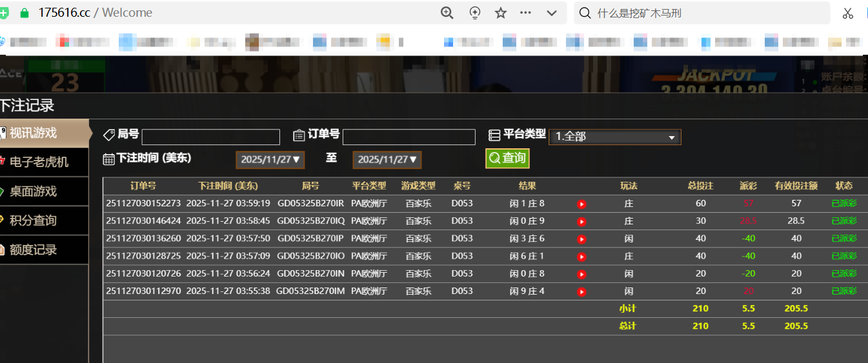This screenshot has width=868, height=363.
Task: Open the start date picker 2025/11/27
Action: point(270,159)
